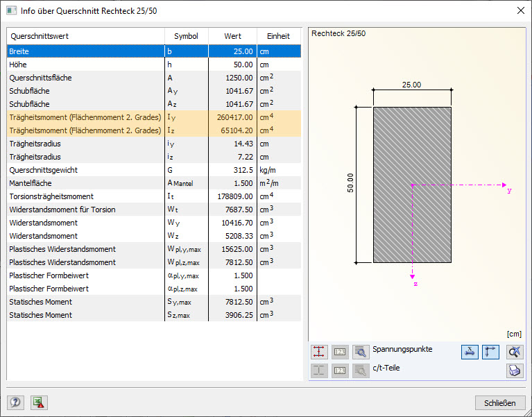Select the Höhe row
Viewport: 532px width, 417px height.
point(154,65)
